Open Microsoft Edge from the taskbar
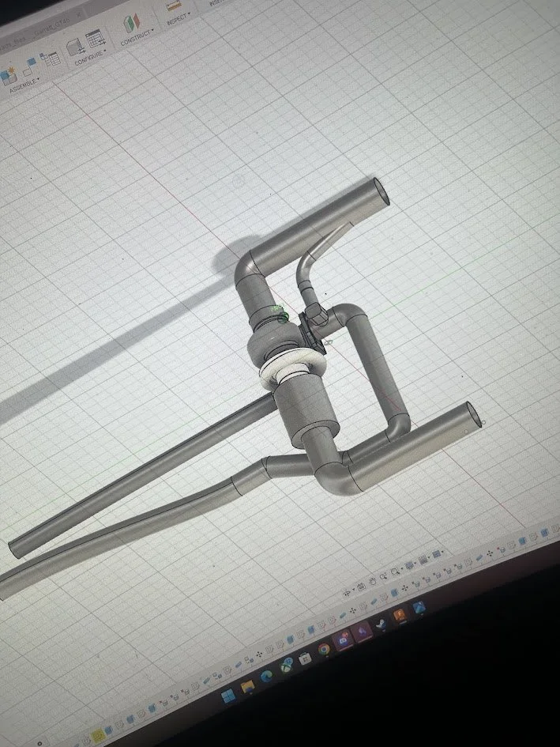The image size is (560, 747). click(267, 676)
